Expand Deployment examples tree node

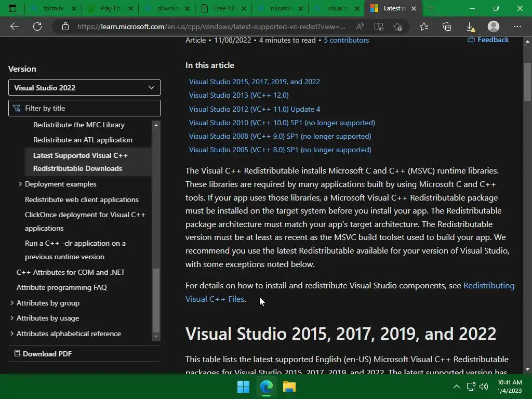[x=20, y=184]
